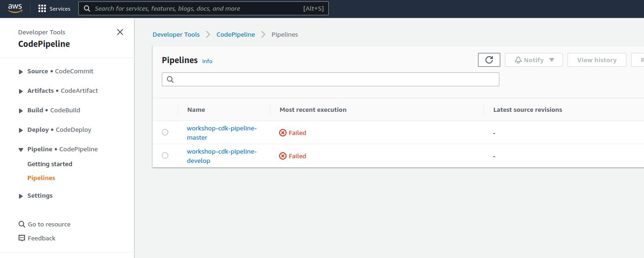Select the workshop-cdk-pipeline-master radio button
The height and width of the screenshot is (258, 644).
pos(165,132)
